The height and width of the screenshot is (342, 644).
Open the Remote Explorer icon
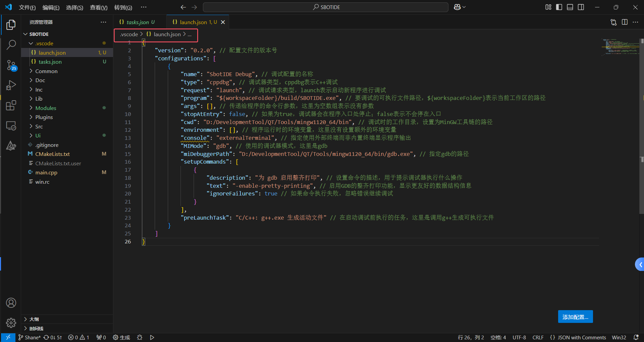(x=11, y=126)
